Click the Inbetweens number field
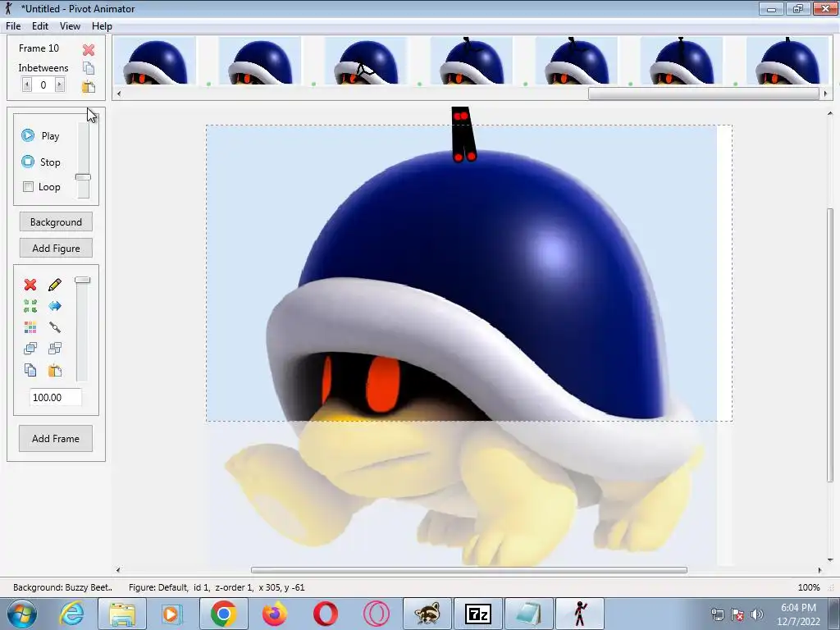 pyautogui.click(x=43, y=84)
